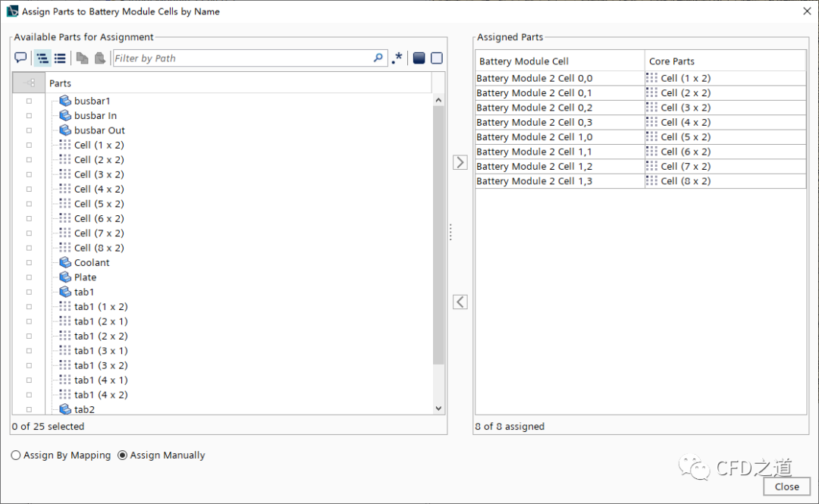Tick the checkbox beside the Coolant part
This screenshot has height=504, width=819.
(29, 263)
